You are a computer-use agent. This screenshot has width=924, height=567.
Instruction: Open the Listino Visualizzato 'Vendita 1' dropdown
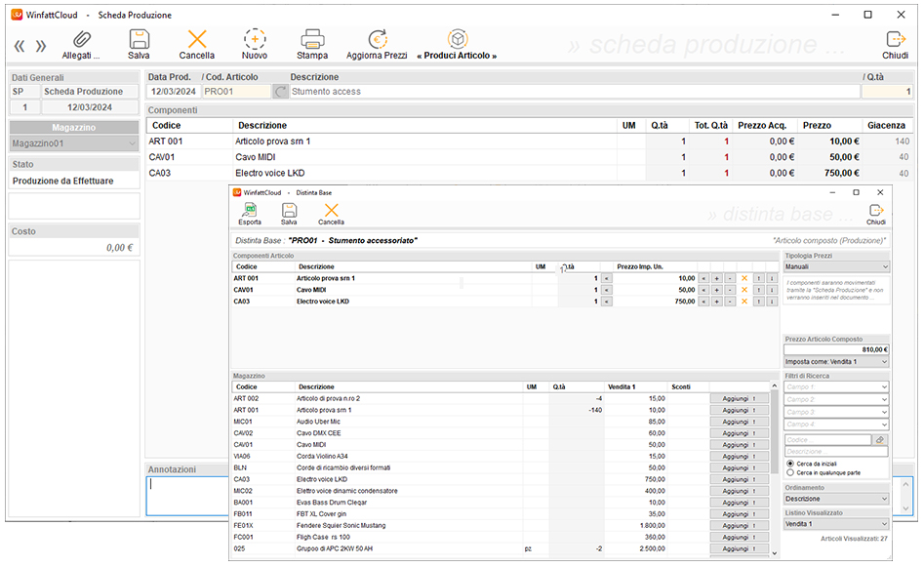[835, 524]
